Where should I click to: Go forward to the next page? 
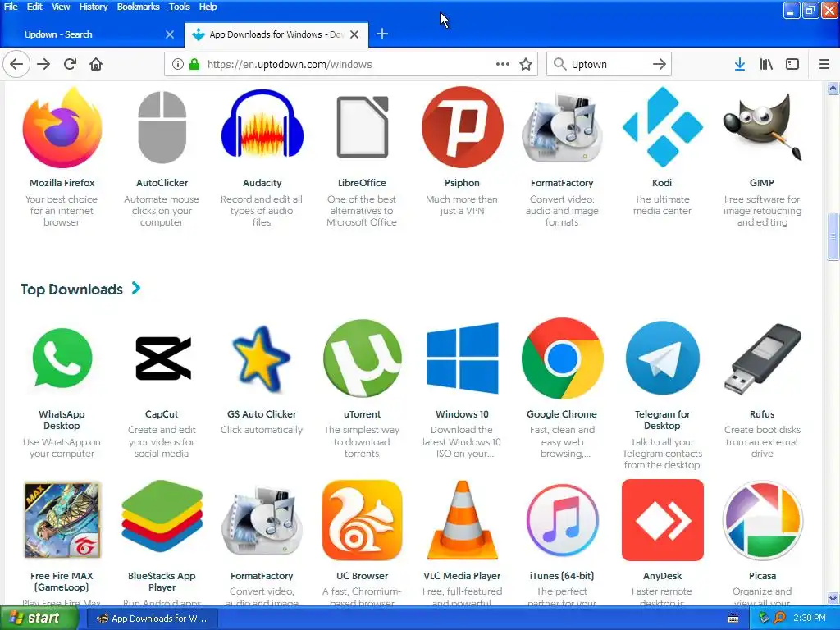coord(43,64)
